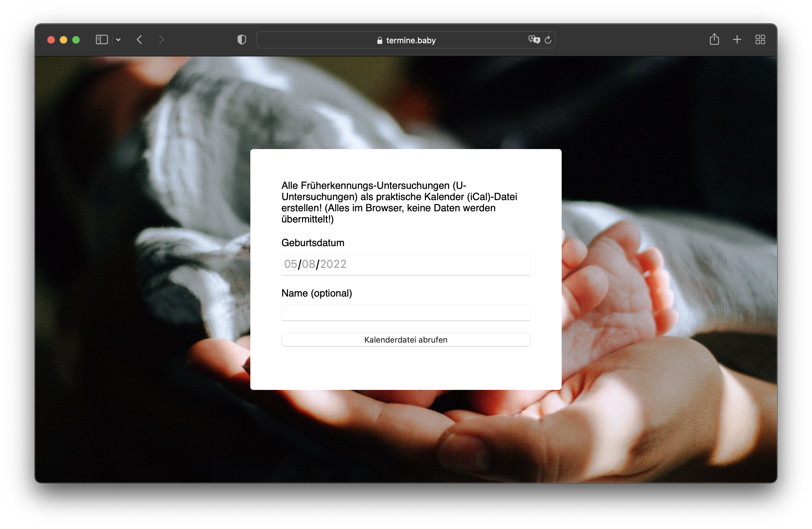Open the page translation icon

point(534,40)
